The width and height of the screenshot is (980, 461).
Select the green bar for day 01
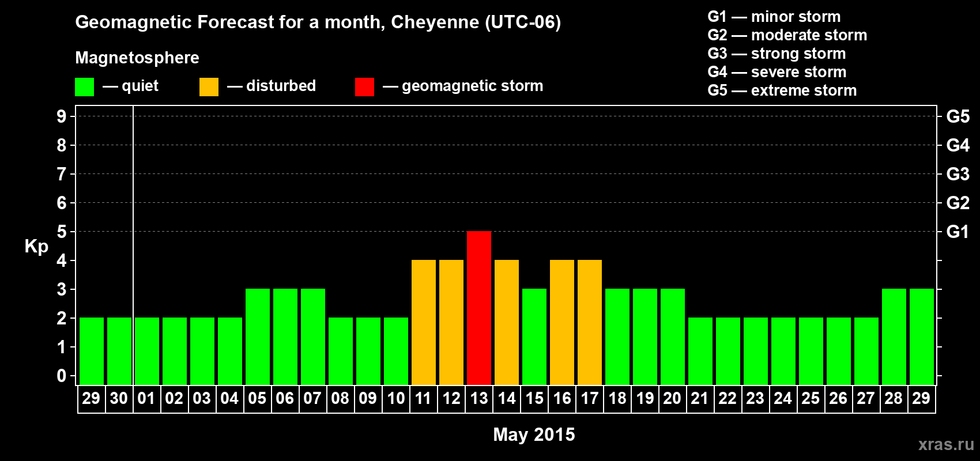click(147, 351)
